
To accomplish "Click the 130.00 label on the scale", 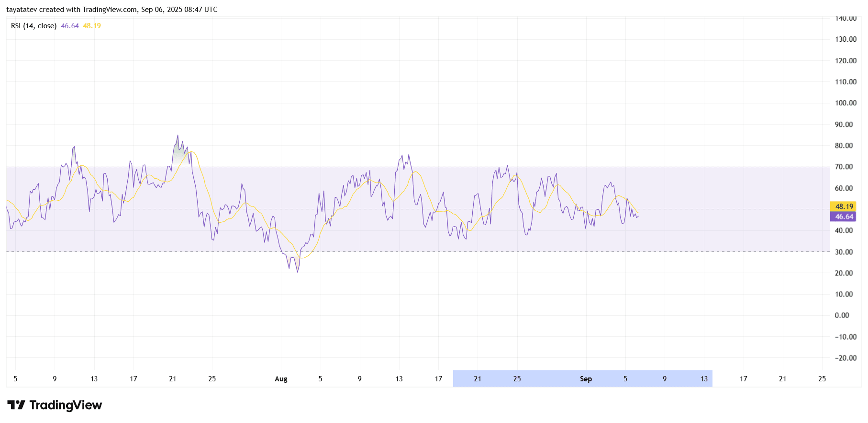I will click(x=846, y=39).
